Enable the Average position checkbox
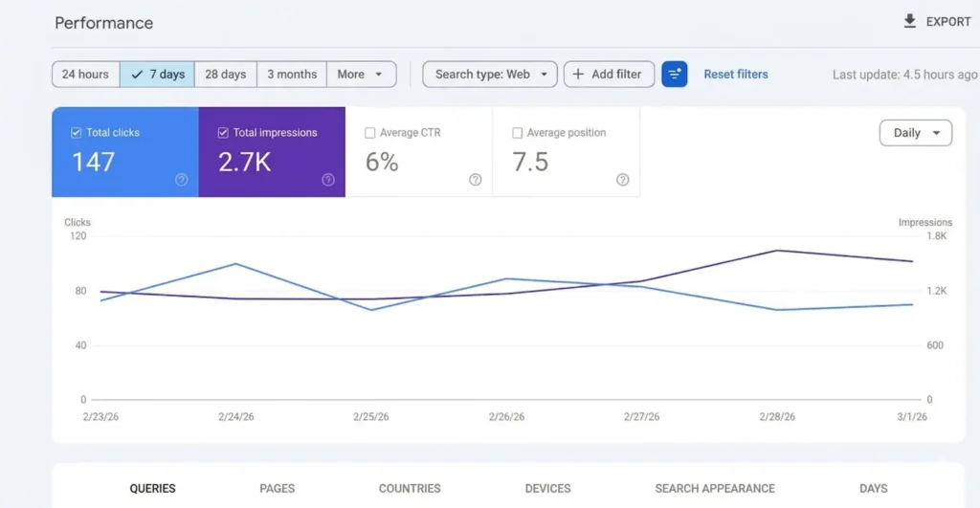The width and height of the screenshot is (980, 508). coord(518,133)
